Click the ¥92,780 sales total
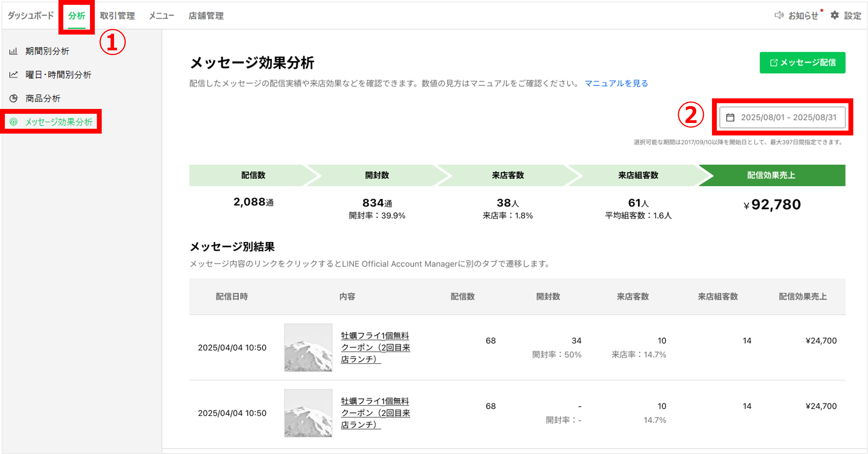 click(772, 204)
